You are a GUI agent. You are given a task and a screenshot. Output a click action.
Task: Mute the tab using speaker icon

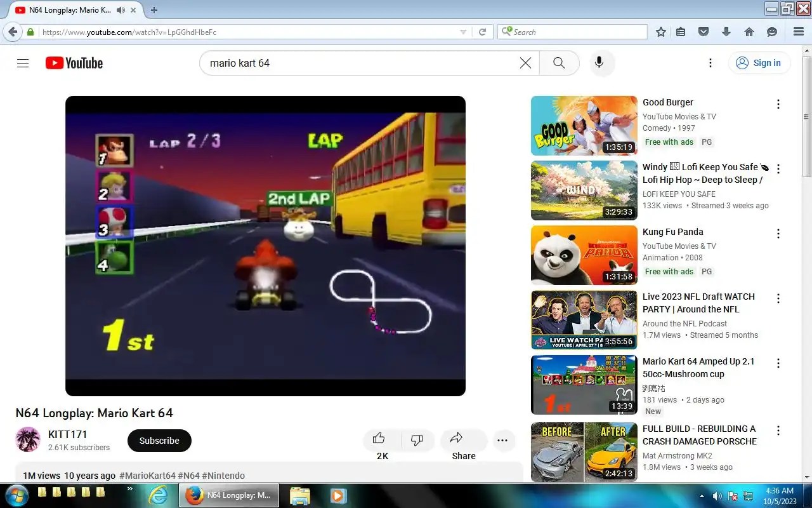point(121,10)
